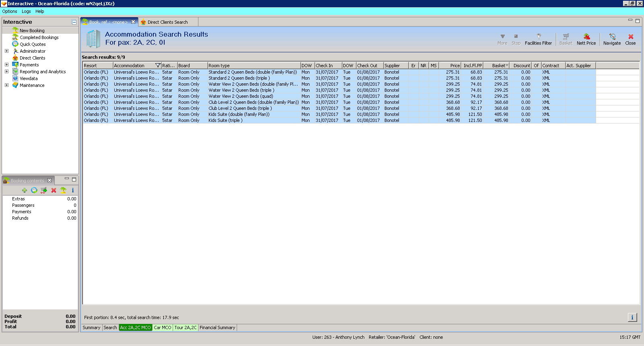Switch to the Search bottom tab
644x346 pixels.
coord(110,327)
